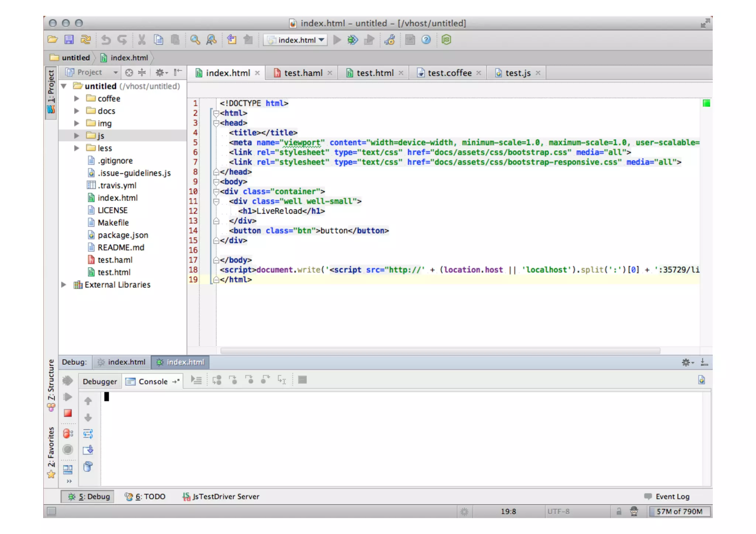Click the Find magnifier icon
This screenshot has height=534, width=756.
[x=195, y=39]
